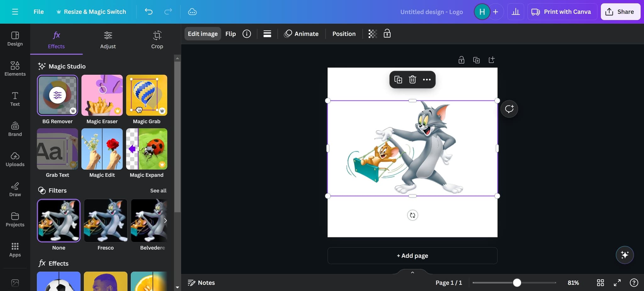Click the cloud save status icon

[192, 12]
